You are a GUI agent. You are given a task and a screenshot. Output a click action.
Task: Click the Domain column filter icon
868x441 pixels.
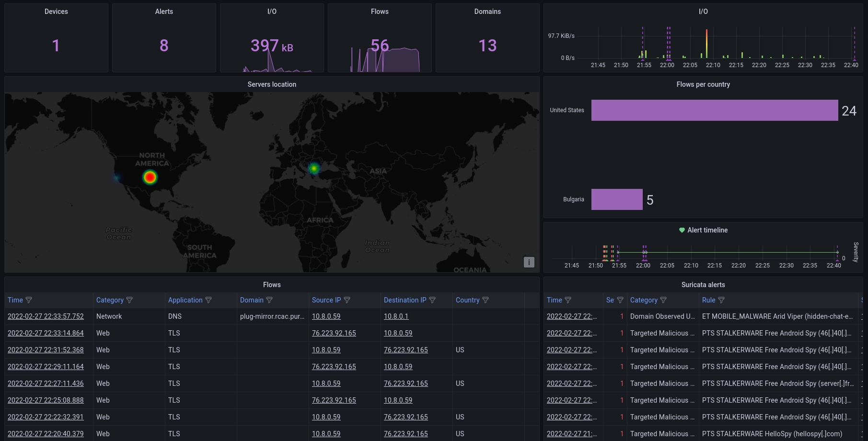click(x=269, y=300)
